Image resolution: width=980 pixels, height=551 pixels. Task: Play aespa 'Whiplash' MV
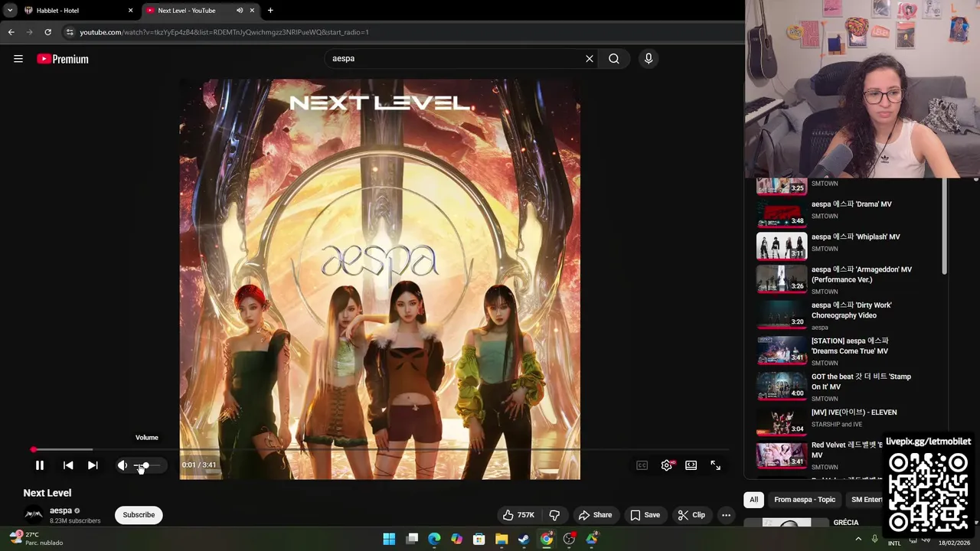(855, 237)
